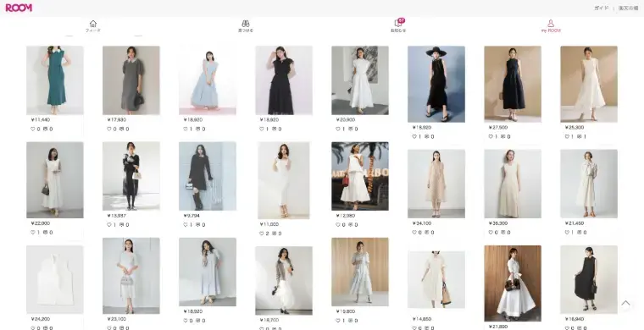Open the teal green dress thumbnail
Screen dimensions: 644x330
coord(55,80)
